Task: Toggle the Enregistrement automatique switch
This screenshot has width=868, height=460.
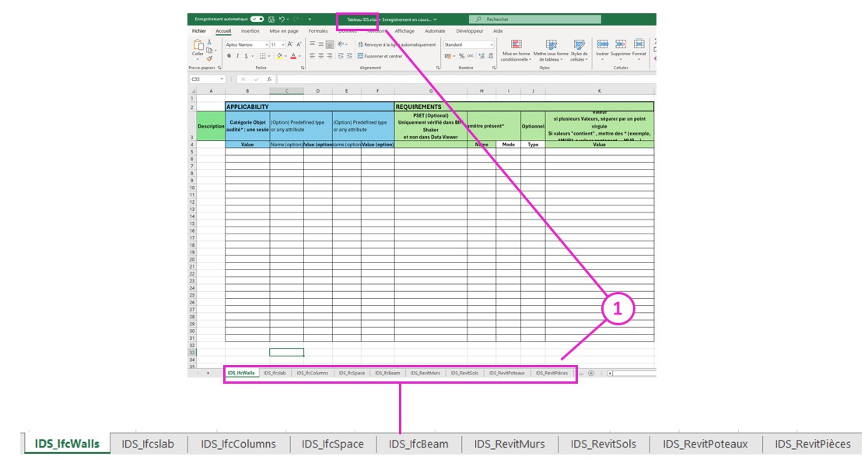Action: [257, 19]
